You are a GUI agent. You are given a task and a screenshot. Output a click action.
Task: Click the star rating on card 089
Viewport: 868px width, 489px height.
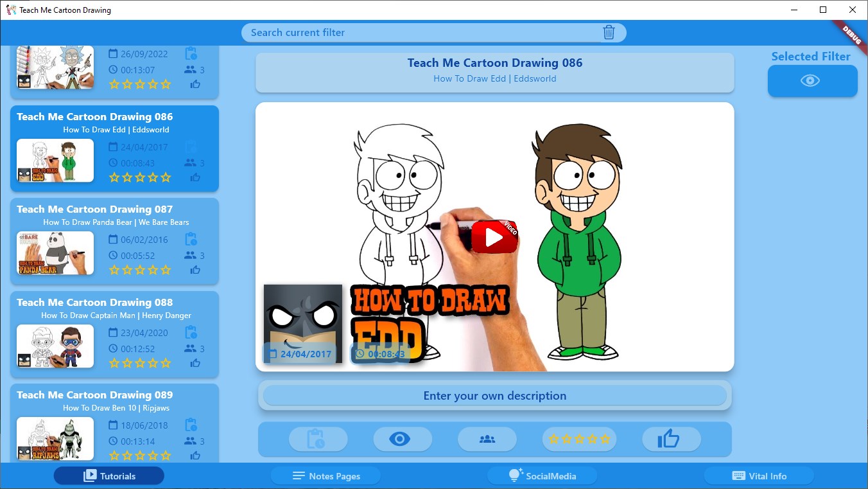pyautogui.click(x=140, y=456)
